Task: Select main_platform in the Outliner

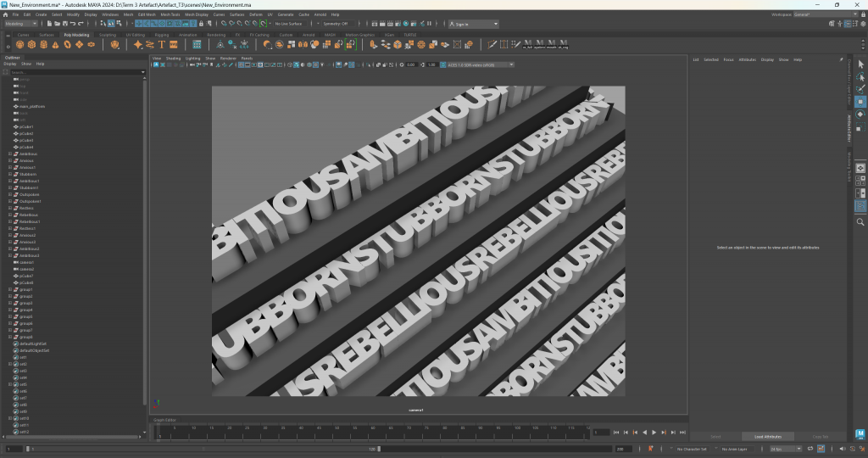Action: pyautogui.click(x=32, y=106)
